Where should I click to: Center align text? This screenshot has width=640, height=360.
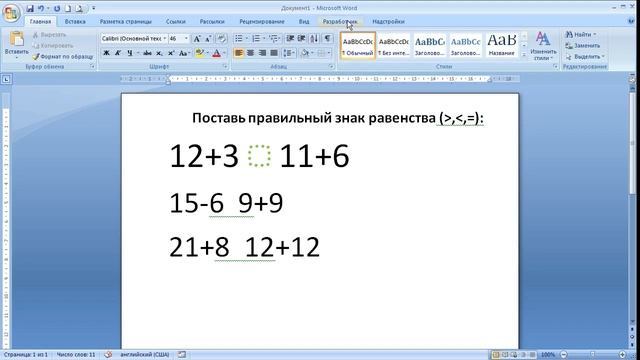(251, 53)
